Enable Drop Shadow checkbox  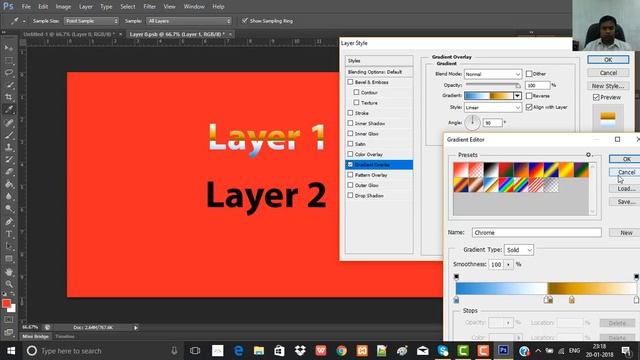350,195
